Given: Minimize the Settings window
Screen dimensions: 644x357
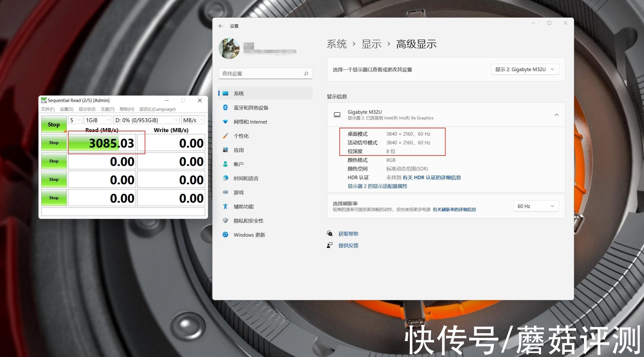Looking at the screenshot, I should tap(533, 23).
